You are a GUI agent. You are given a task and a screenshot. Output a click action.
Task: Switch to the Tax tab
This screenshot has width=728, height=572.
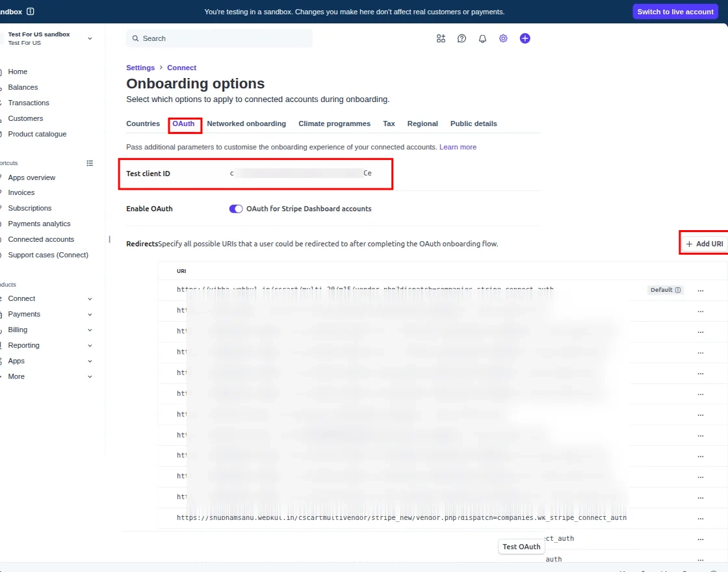tap(389, 123)
